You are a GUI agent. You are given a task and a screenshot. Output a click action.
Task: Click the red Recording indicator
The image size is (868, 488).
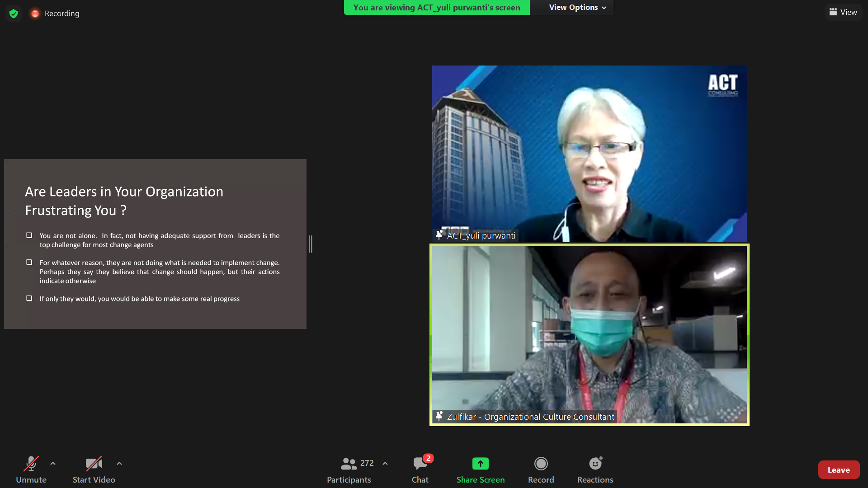(35, 14)
